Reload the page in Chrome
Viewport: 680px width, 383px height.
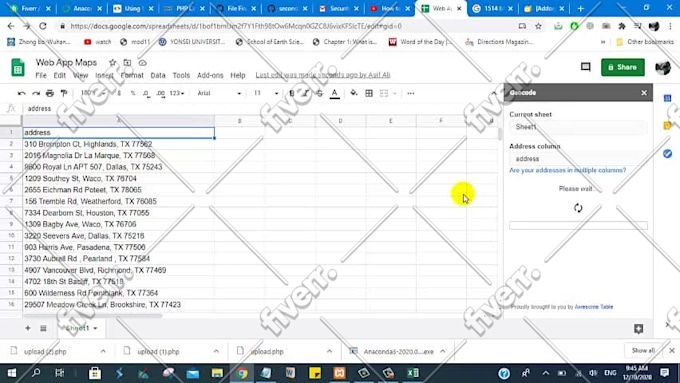pyautogui.click(x=42, y=26)
